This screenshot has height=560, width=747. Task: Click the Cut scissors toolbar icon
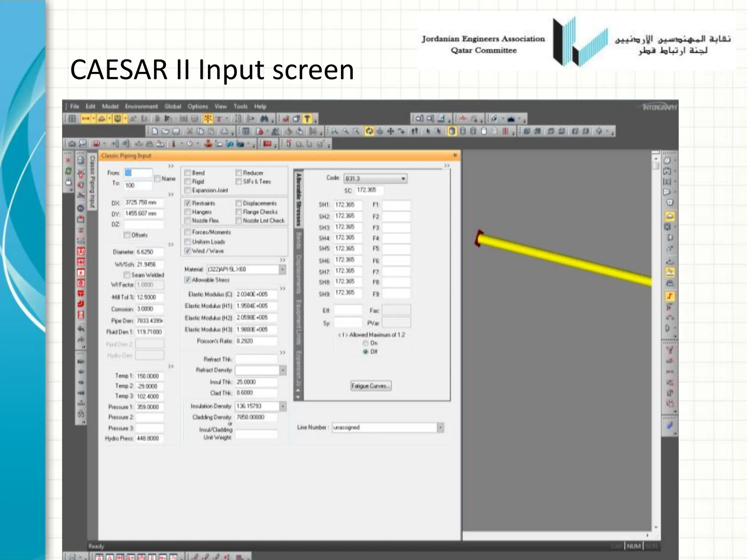click(190, 131)
